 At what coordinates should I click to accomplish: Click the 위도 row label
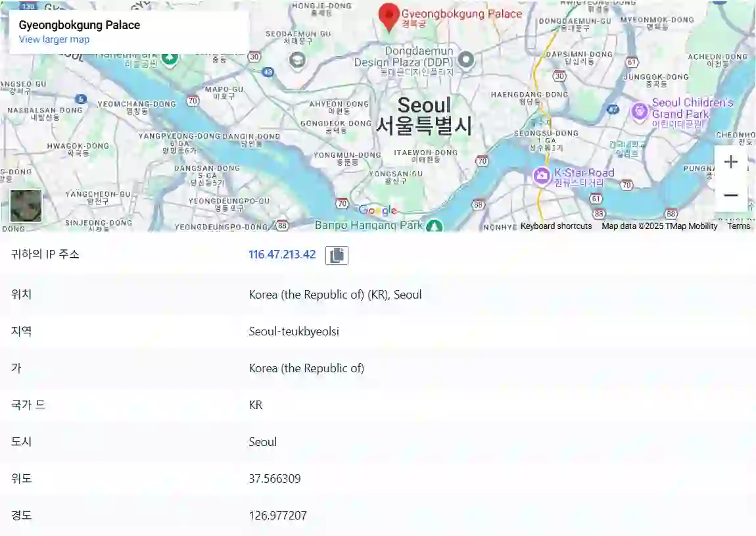click(21, 478)
